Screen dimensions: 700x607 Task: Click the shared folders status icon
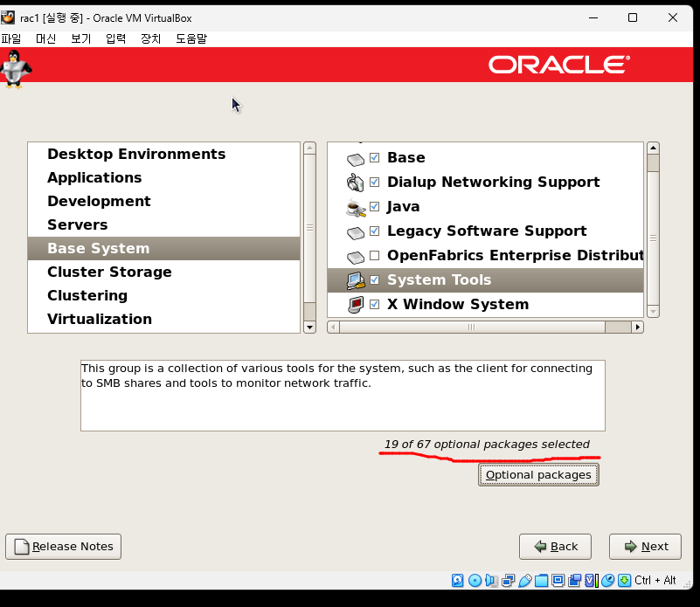[x=542, y=580]
